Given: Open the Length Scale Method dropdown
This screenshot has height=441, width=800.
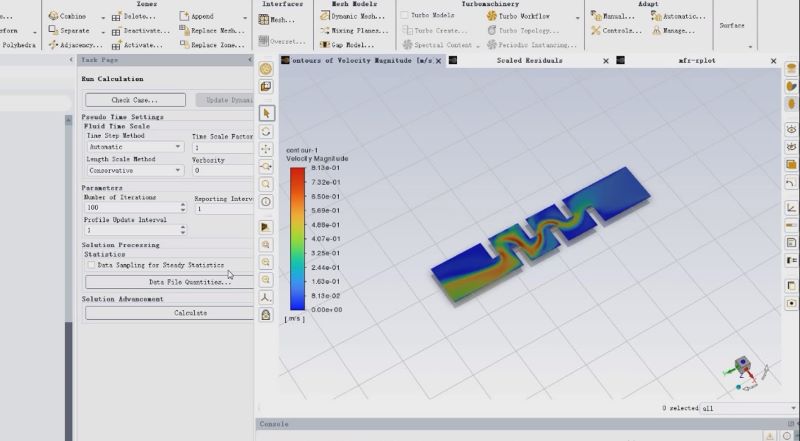Looking at the screenshot, I should pyautogui.click(x=135, y=170).
